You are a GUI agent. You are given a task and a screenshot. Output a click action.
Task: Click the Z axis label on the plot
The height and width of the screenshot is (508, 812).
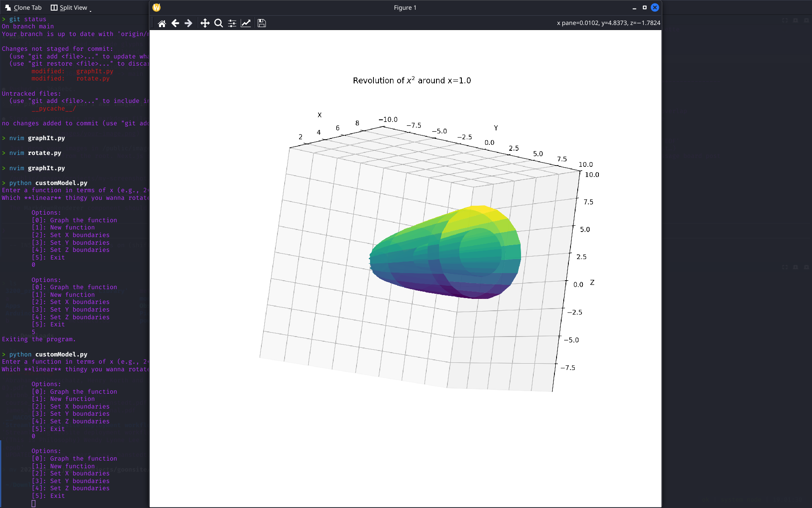[x=592, y=282]
